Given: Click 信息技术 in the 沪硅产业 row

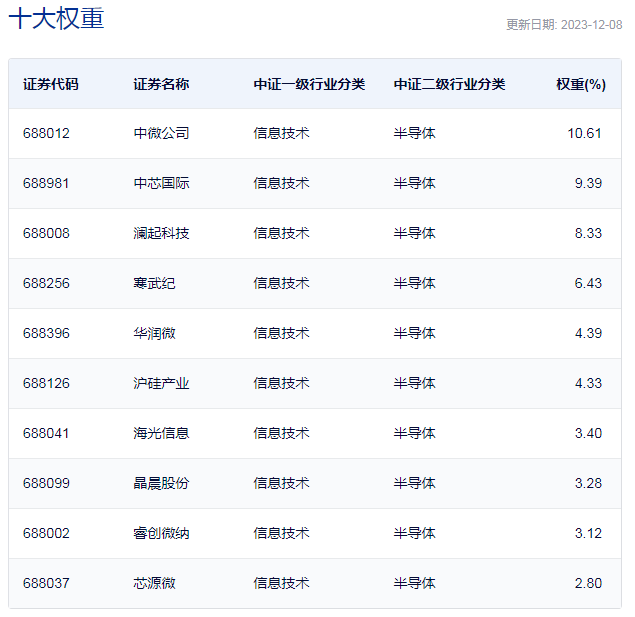Looking at the screenshot, I should pyautogui.click(x=281, y=383).
